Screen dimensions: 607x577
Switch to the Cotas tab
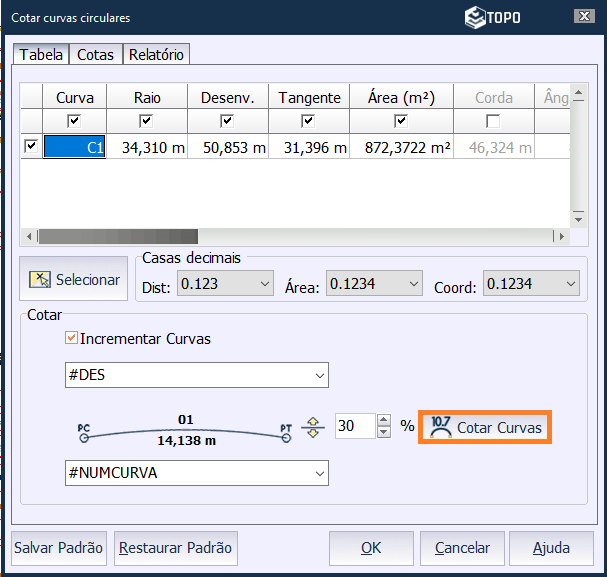[96, 54]
